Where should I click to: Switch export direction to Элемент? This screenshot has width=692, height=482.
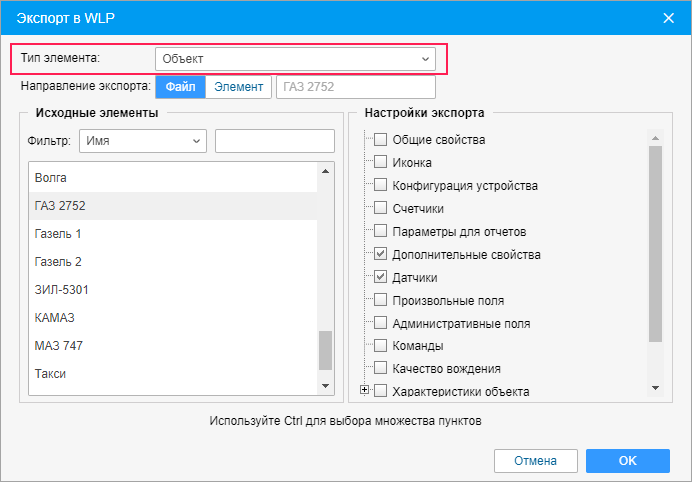click(x=238, y=87)
